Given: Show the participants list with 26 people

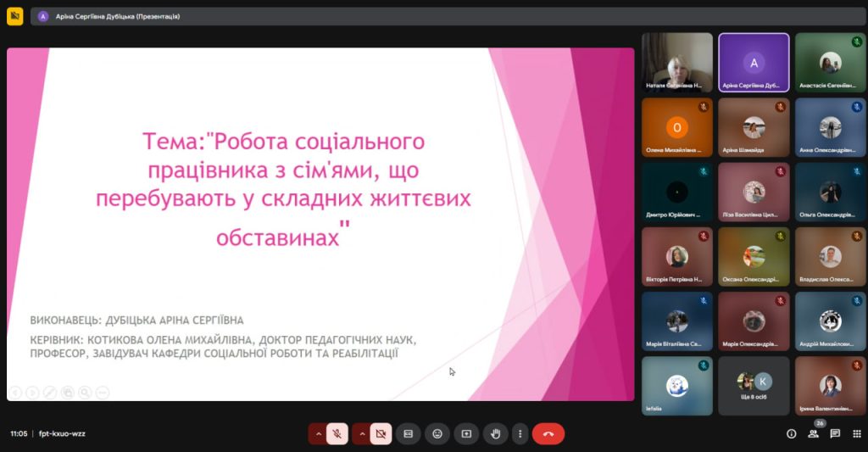Looking at the screenshot, I should [814, 433].
